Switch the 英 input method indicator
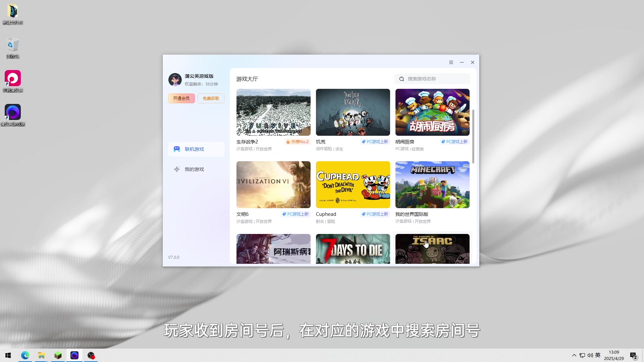Screen dimensions: 644x362 point(598,355)
